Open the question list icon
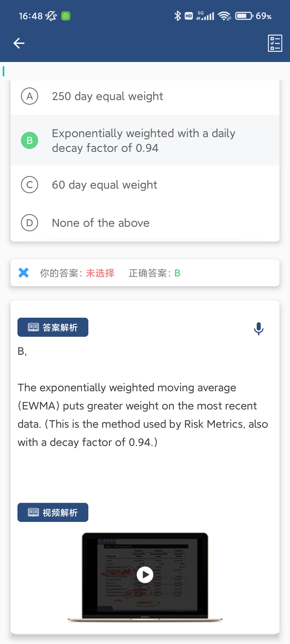290x644 pixels. click(275, 43)
